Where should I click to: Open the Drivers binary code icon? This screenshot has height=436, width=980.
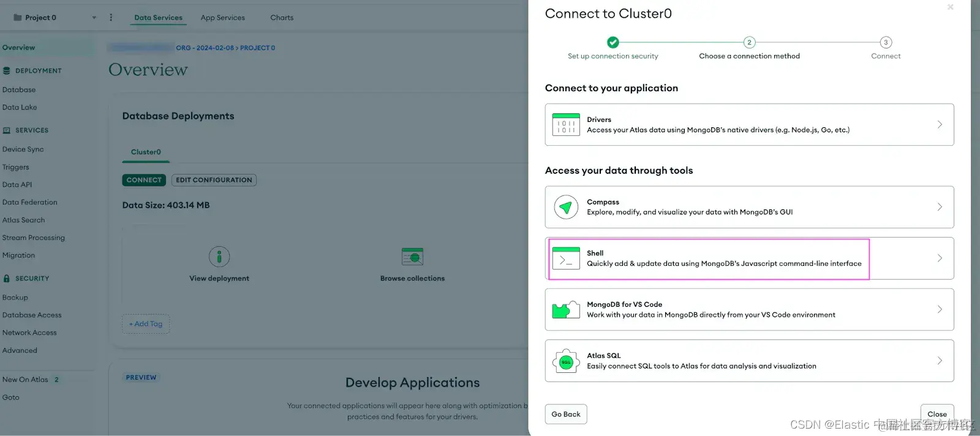tap(566, 124)
